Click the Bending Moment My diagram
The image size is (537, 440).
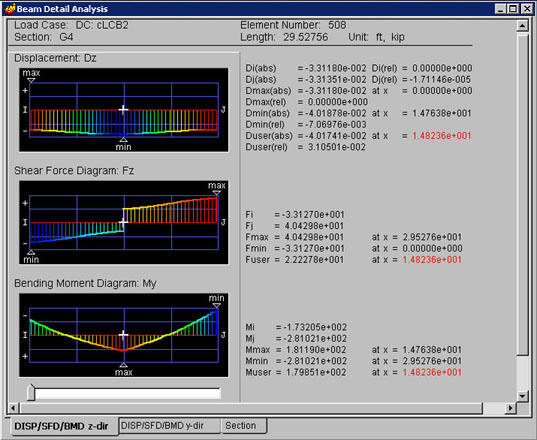[x=124, y=335]
